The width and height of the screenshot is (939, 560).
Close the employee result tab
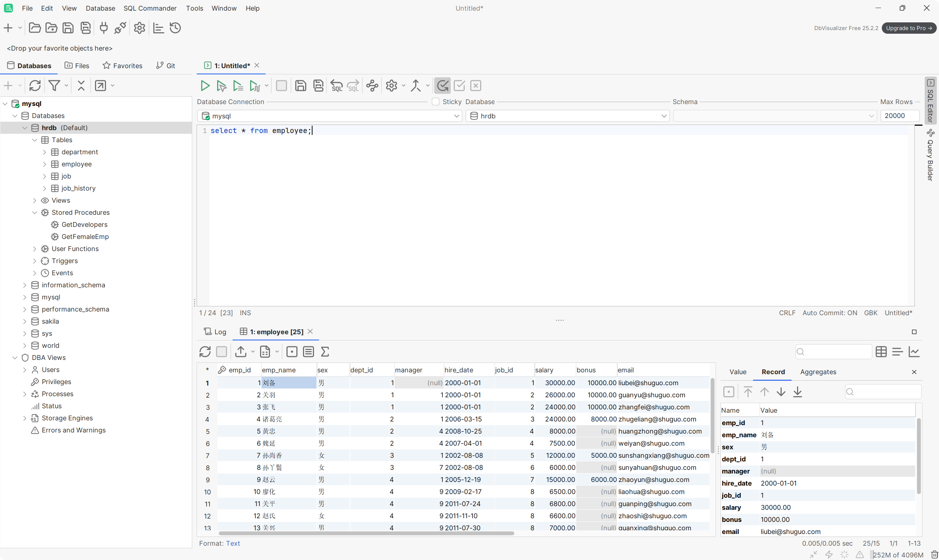click(310, 331)
